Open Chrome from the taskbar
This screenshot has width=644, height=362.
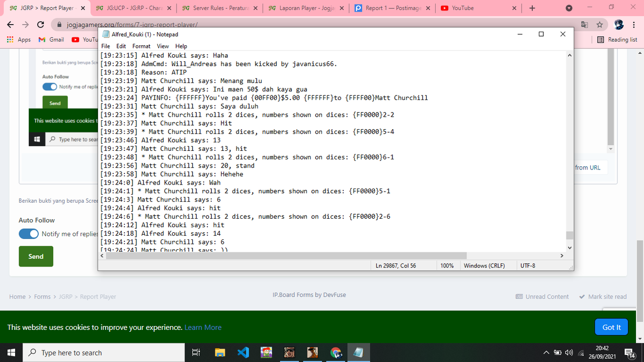coord(336,352)
